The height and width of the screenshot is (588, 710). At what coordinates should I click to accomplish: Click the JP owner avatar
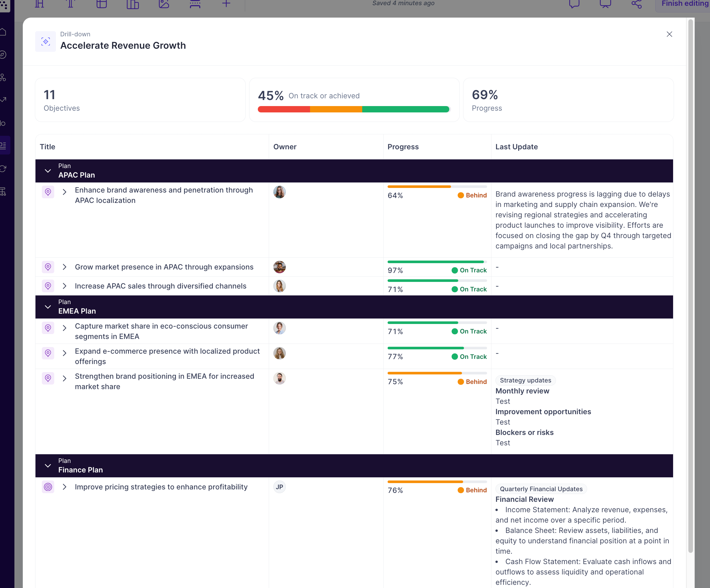click(x=279, y=487)
